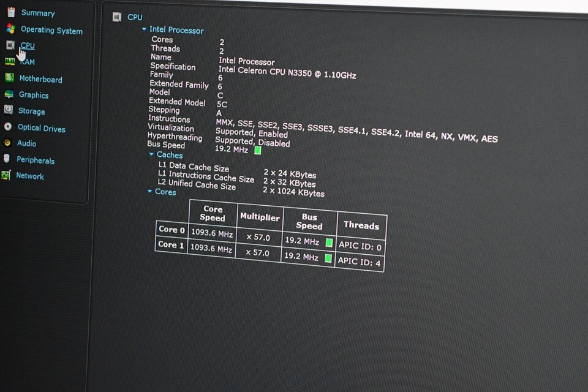Click the Graphics monitor icon
Screen dimensions: 588x392
point(9,94)
